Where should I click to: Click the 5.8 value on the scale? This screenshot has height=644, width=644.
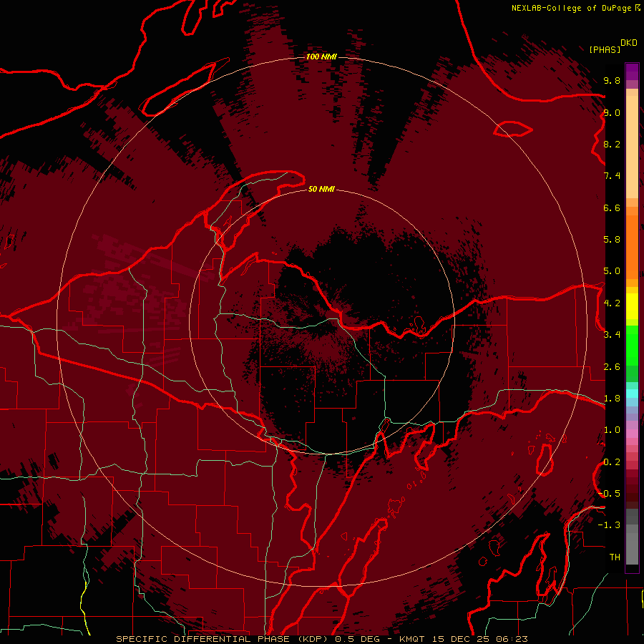pos(612,240)
